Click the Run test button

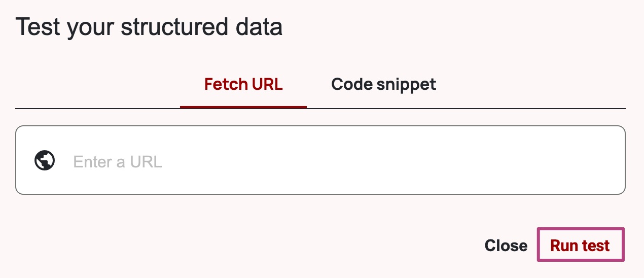pyautogui.click(x=580, y=246)
